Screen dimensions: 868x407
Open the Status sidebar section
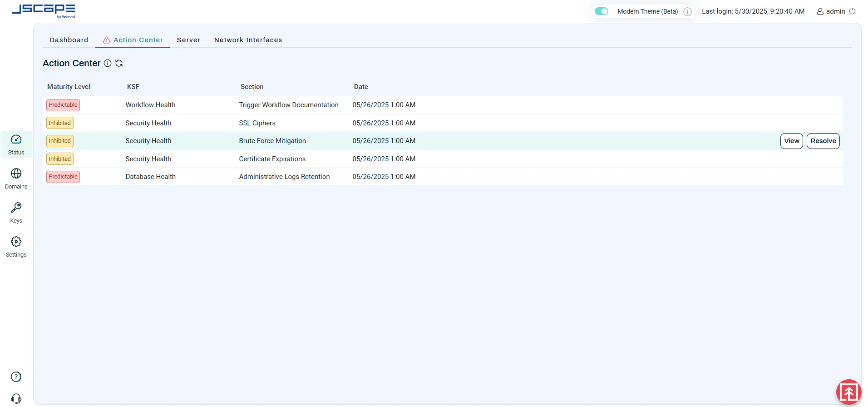coord(16,144)
